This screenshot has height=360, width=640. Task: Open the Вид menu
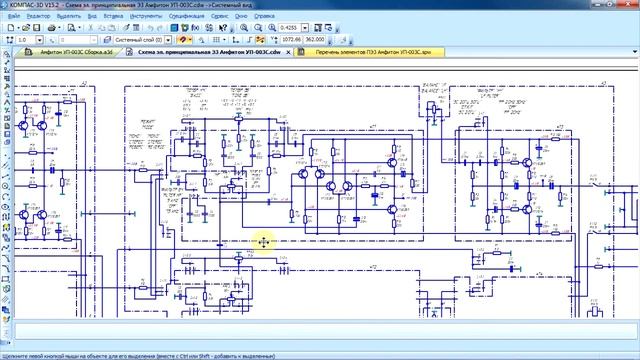[x=92, y=16]
